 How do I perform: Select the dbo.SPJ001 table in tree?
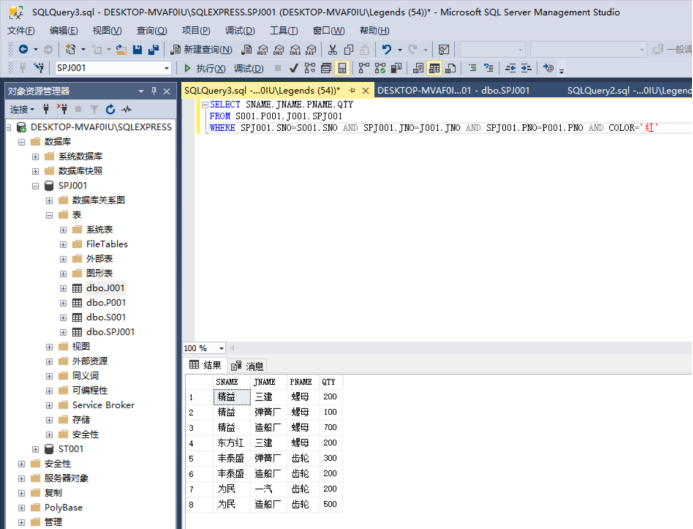[x=110, y=332]
